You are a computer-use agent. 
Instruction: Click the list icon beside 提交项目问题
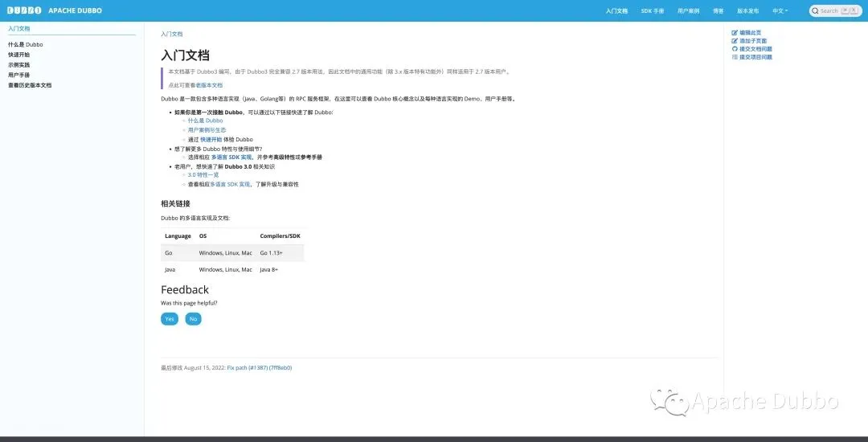click(735, 57)
